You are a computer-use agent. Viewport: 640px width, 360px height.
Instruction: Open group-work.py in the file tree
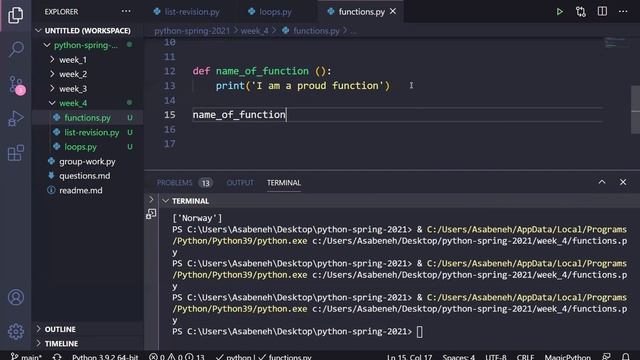pyautogui.click(x=87, y=161)
